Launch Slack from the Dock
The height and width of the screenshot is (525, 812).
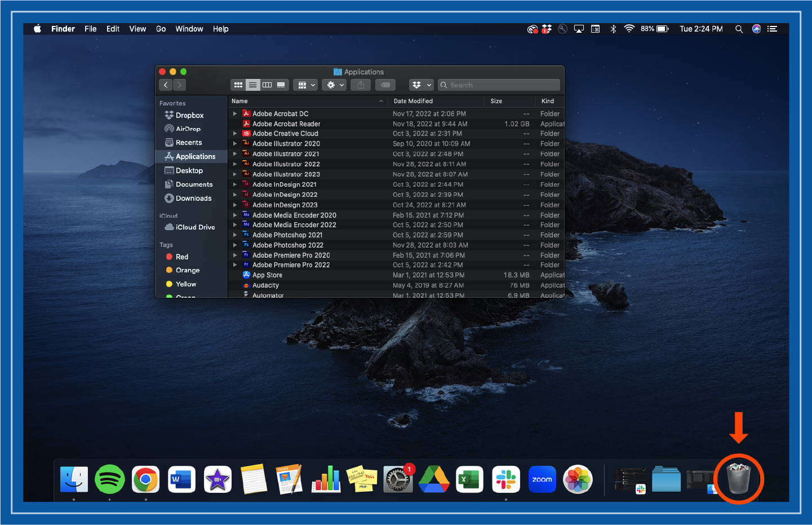(x=506, y=480)
